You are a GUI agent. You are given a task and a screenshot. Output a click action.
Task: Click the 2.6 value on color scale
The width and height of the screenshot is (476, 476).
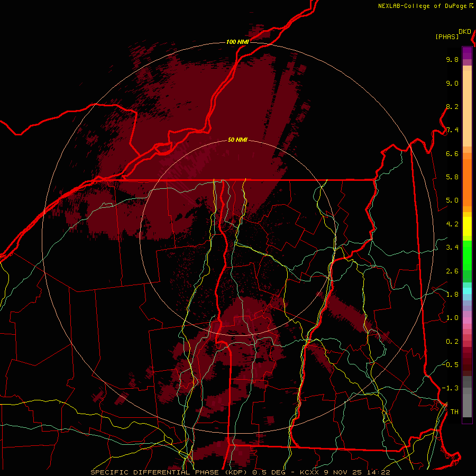click(x=452, y=271)
